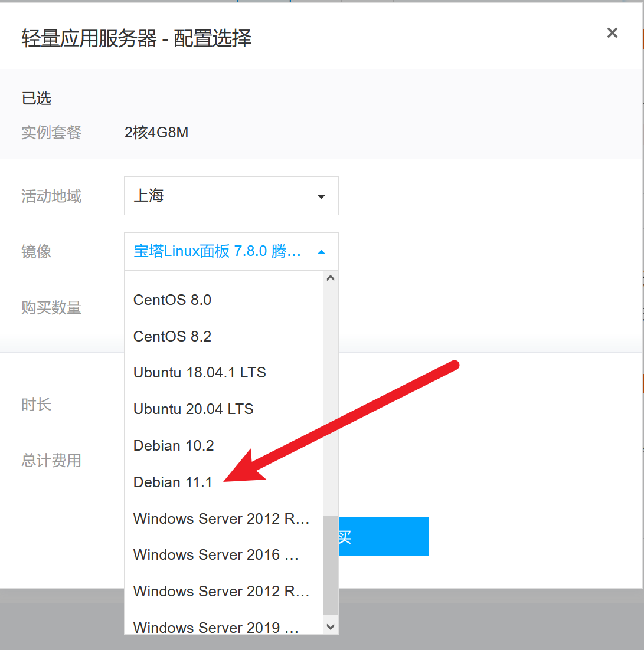Click the 活动地域 label

pos(51,196)
